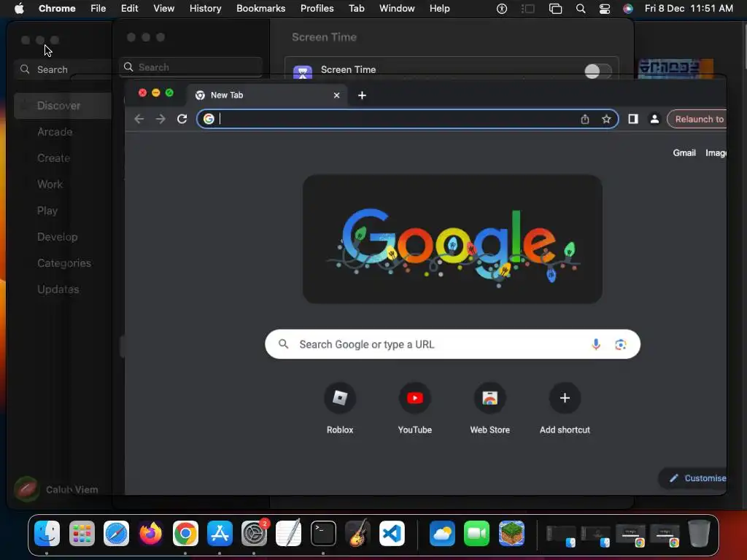Open the Bookmarks menu
The width and height of the screenshot is (747, 560).
coord(260,8)
